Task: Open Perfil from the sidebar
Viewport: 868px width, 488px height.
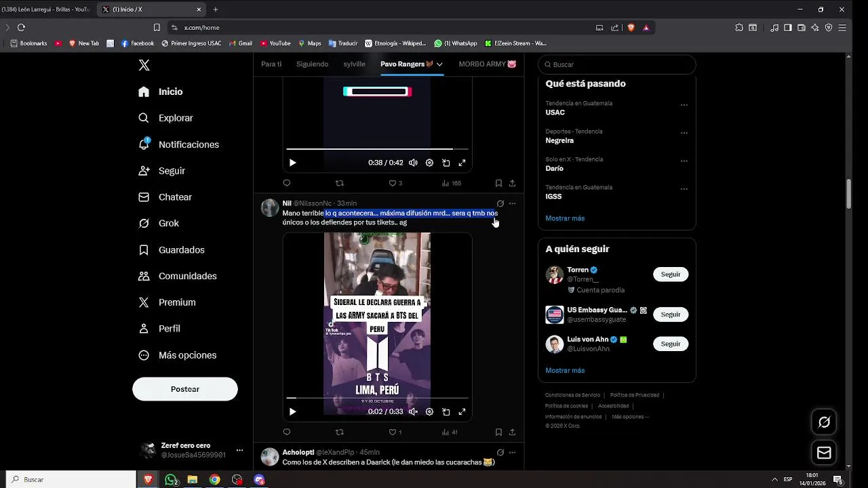Action: [159, 329]
